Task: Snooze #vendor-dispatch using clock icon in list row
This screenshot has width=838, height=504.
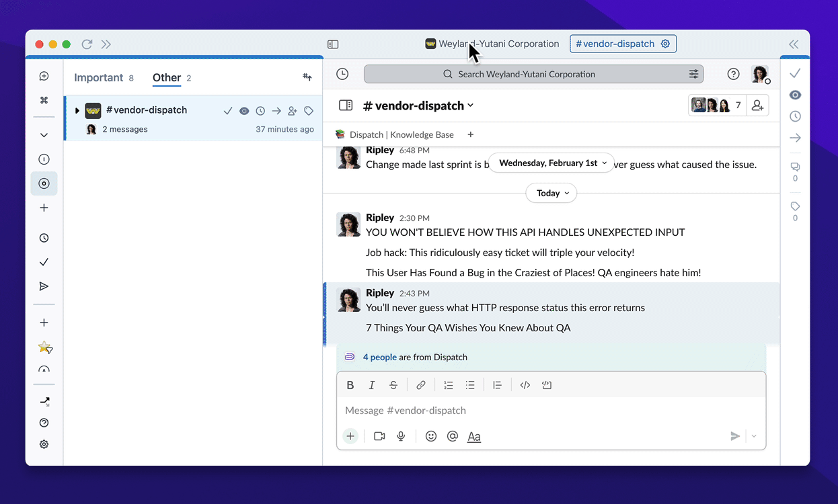Action: point(260,111)
